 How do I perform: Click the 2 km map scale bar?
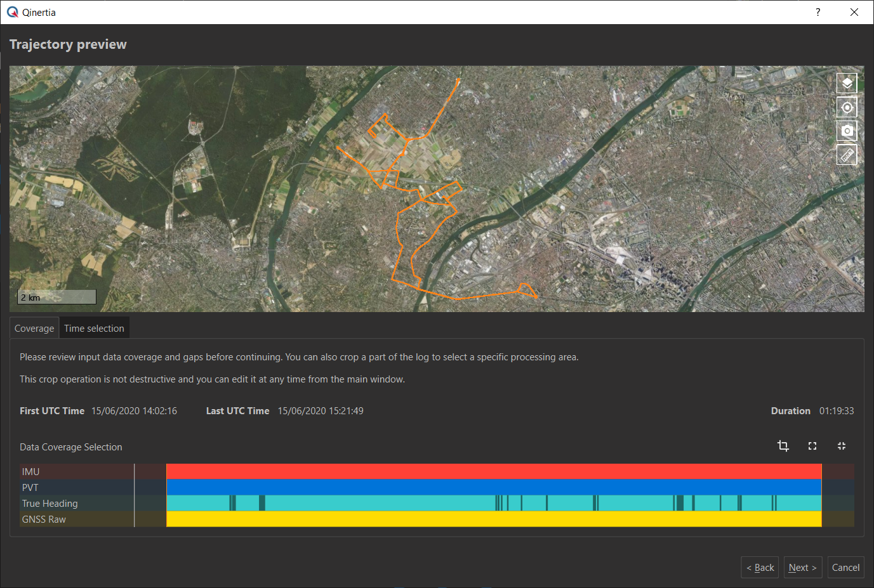(x=56, y=297)
